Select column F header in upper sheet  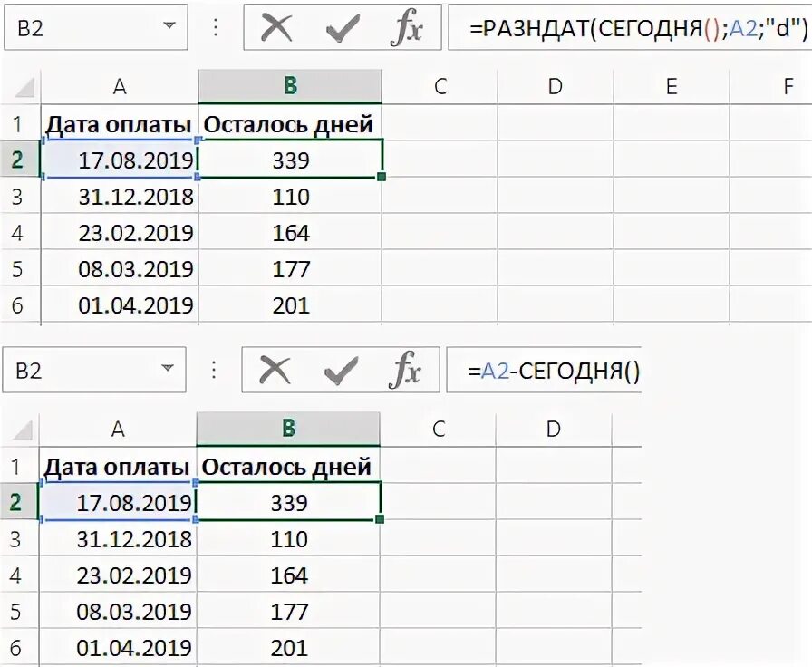[x=770, y=86]
